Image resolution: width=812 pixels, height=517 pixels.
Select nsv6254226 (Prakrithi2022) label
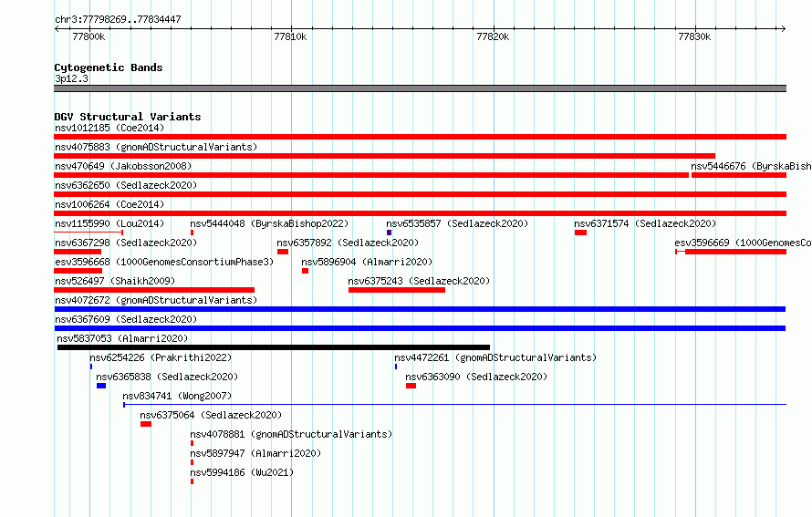pos(161,357)
